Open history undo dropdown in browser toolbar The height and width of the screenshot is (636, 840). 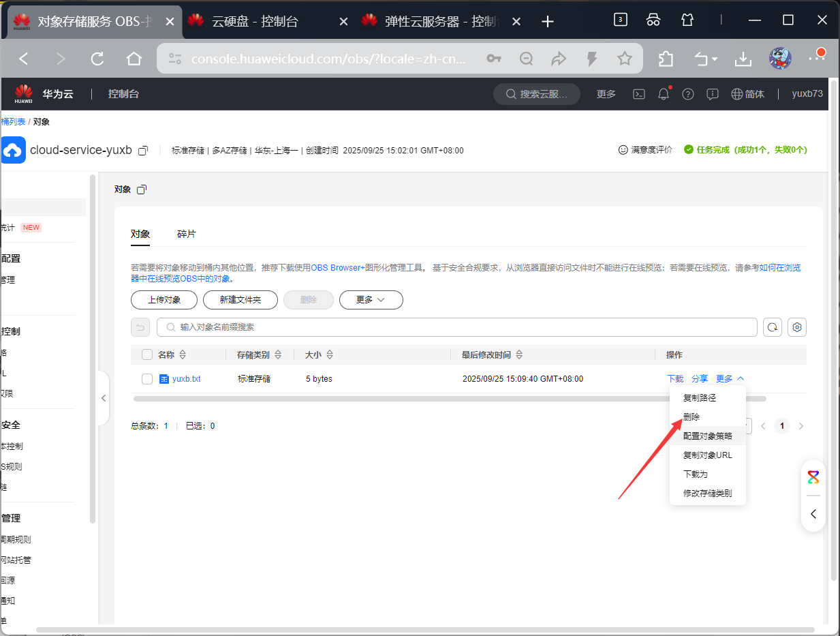click(x=706, y=59)
